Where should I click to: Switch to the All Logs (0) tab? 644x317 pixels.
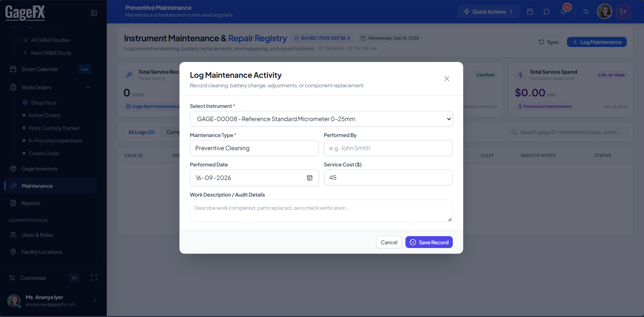pyautogui.click(x=141, y=132)
